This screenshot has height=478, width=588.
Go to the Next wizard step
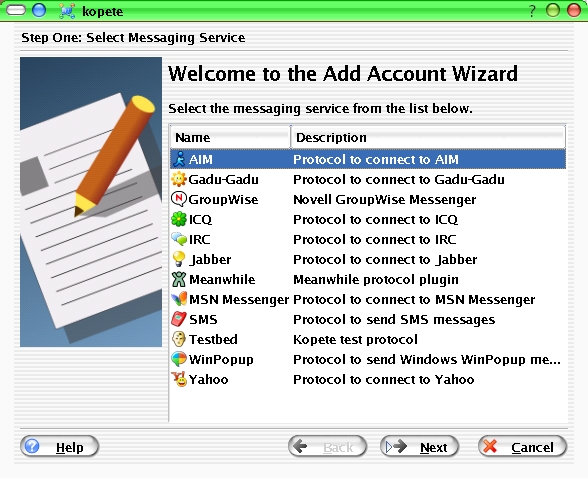pos(419,447)
